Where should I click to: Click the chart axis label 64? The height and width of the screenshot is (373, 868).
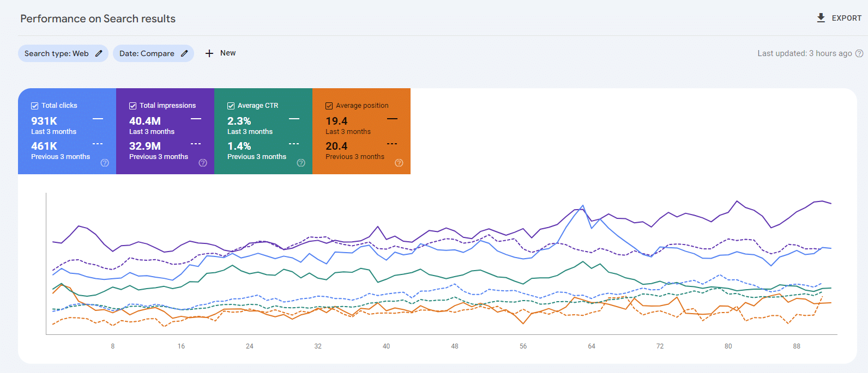pos(592,346)
